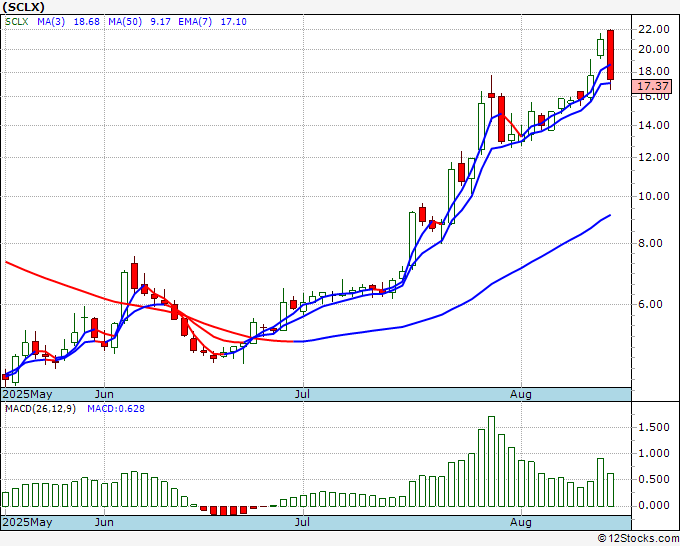
Task: Click the 18.00 price axis label
Action: pos(654,72)
